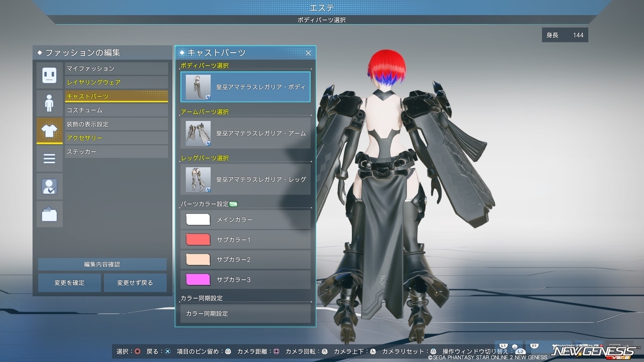The height and width of the screenshot is (362, 644).
Task: Open the list menu sidebar icon
Action: pyautogui.click(x=49, y=158)
